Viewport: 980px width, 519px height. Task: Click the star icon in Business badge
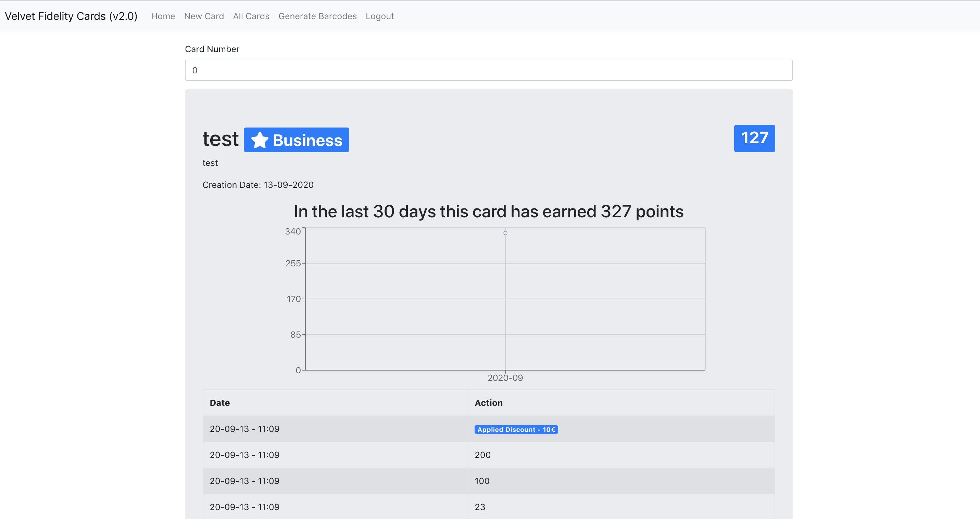coord(260,140)
